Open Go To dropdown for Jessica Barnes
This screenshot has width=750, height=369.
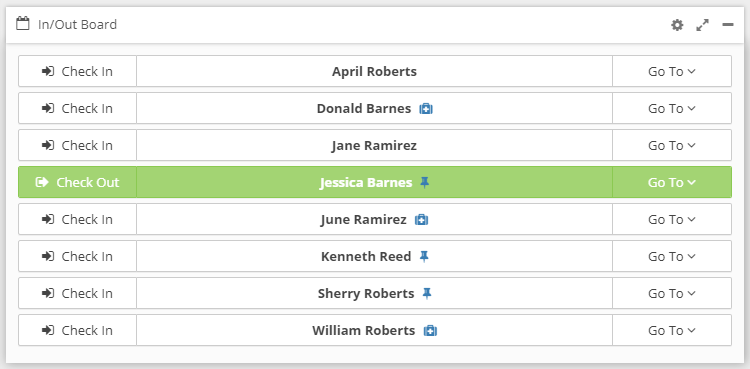click(672, 182)
